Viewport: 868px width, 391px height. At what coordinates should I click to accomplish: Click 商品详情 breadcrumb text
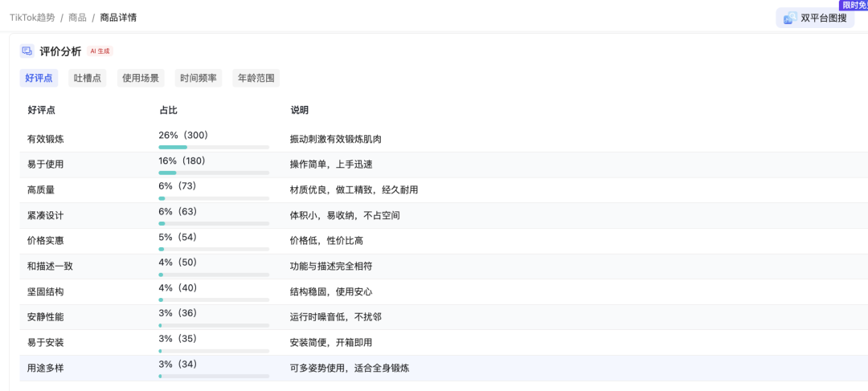pyautogui.click(x=118, y=18)
